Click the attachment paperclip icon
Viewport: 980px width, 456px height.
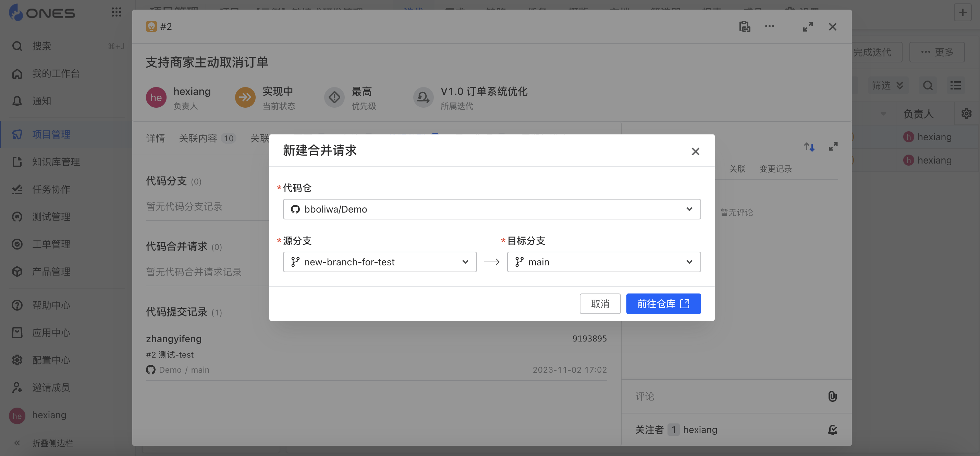click(832, 396)
